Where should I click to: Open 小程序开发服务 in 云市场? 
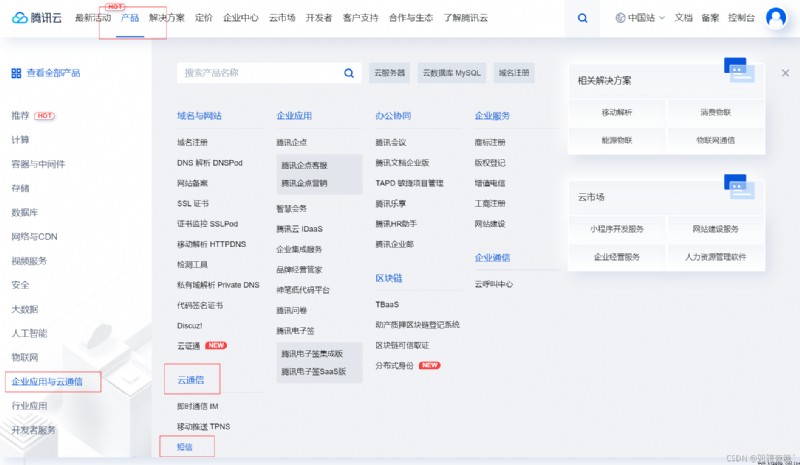click(x=617, y=229)
